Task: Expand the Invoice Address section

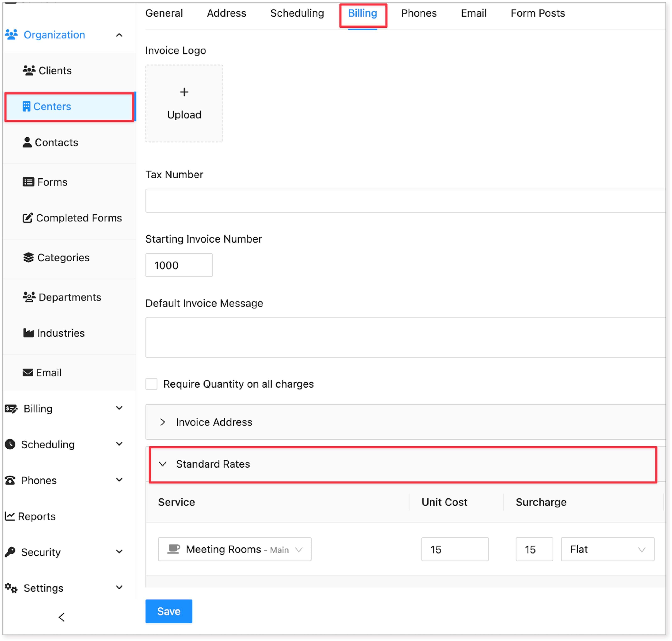Action: point(405,422)
